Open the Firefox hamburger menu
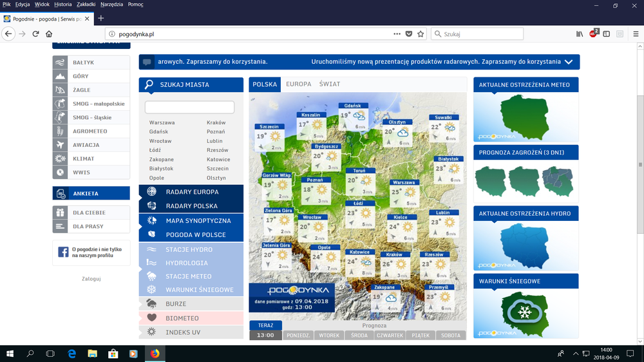 pyautogui.click(x=636, y=34)
